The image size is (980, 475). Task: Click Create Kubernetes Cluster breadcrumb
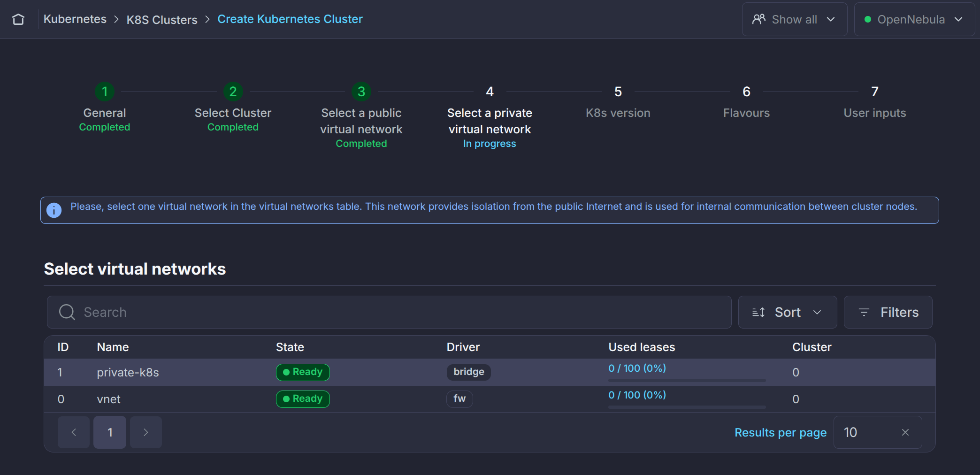(x=290, y=19)
